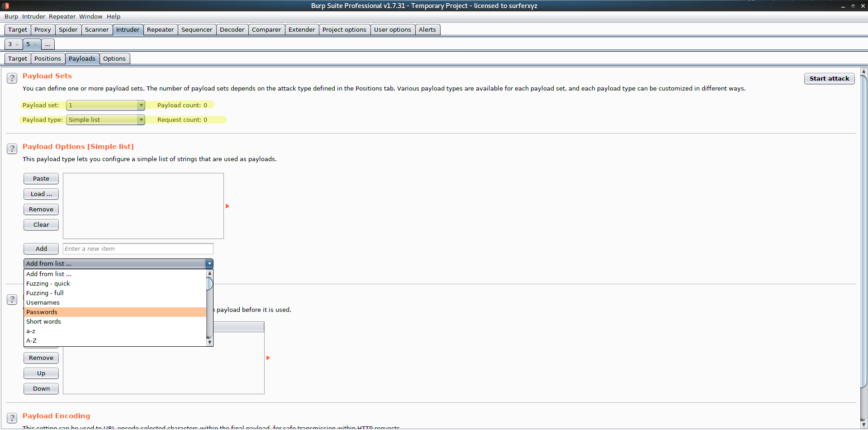
Task: Switch to the Scanner tab
Action: (x=97, y=29)
